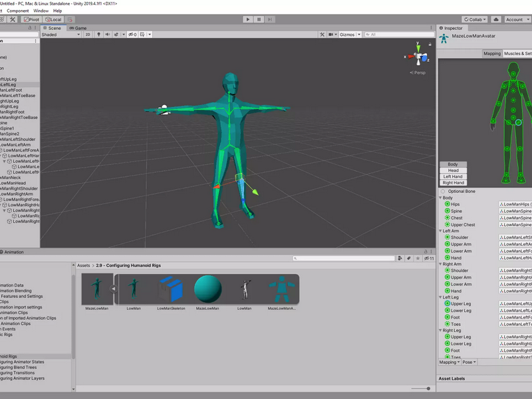Screen dimensions: 532x399
Task: Toggle scene lighting bulb icon
Action: 98,35
